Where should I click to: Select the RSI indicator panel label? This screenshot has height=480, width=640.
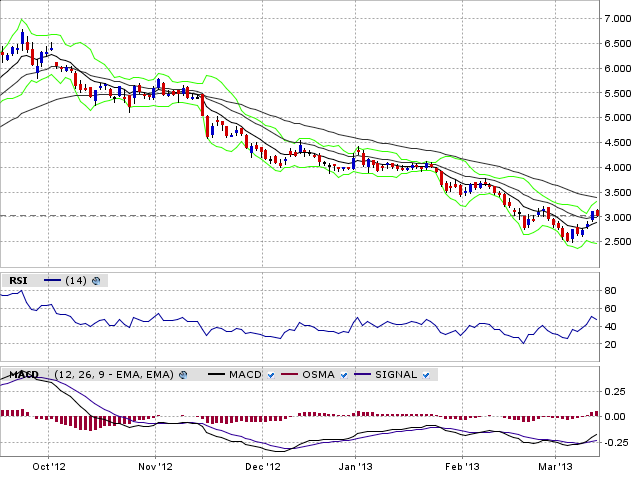[19, 280]
